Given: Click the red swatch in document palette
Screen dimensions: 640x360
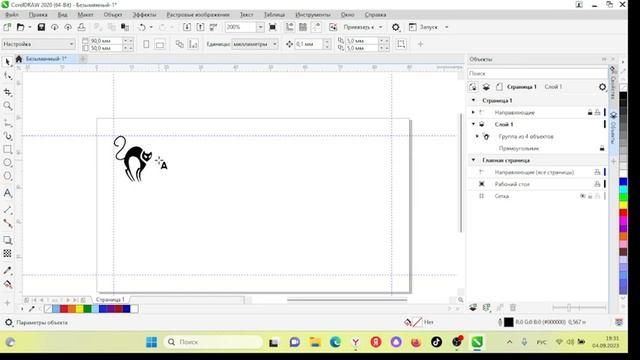Looking at the screenshot, I should point(64,309).
